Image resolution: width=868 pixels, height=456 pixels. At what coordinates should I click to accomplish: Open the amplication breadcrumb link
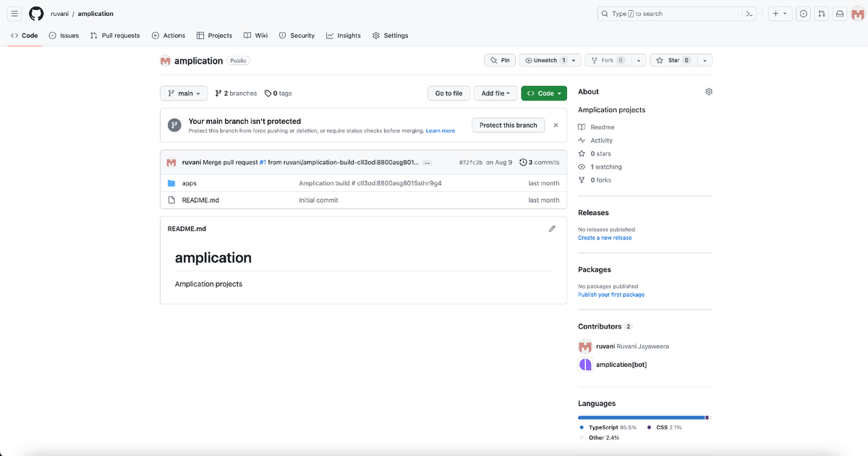click(x=95, y=14)
